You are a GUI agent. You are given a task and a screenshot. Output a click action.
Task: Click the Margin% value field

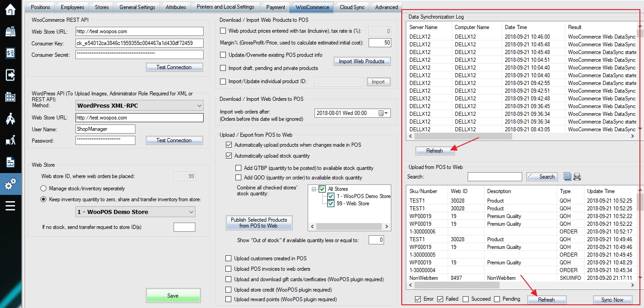tap(379, 43)
